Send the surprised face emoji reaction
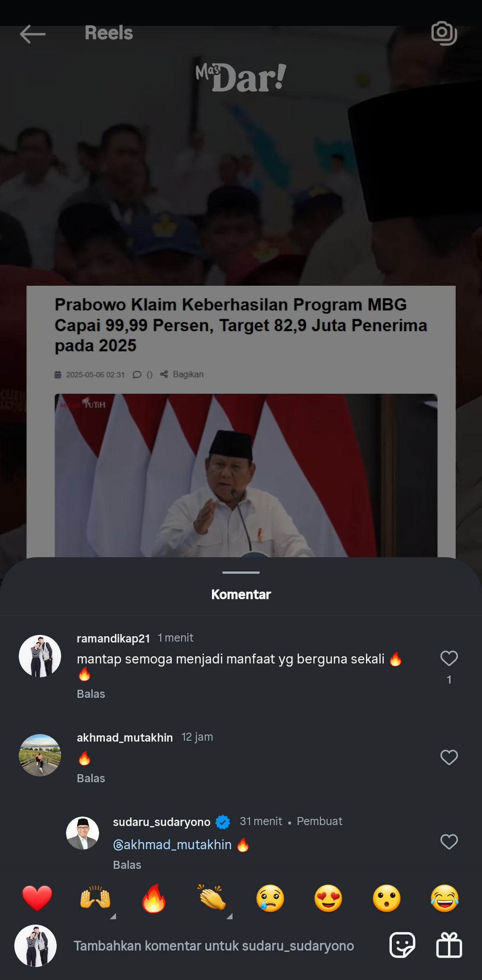 386,898
